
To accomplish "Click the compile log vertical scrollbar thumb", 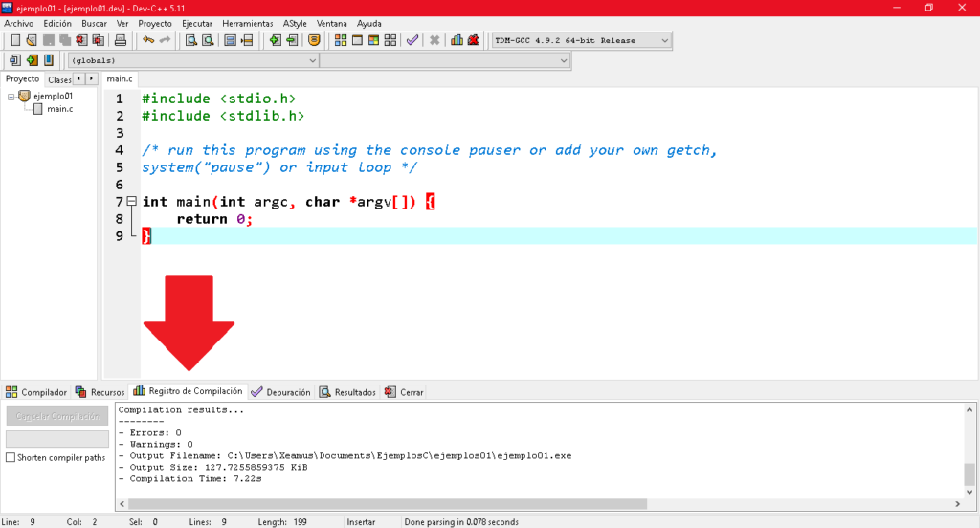I will pyautogui.click(x=969, y=474).
